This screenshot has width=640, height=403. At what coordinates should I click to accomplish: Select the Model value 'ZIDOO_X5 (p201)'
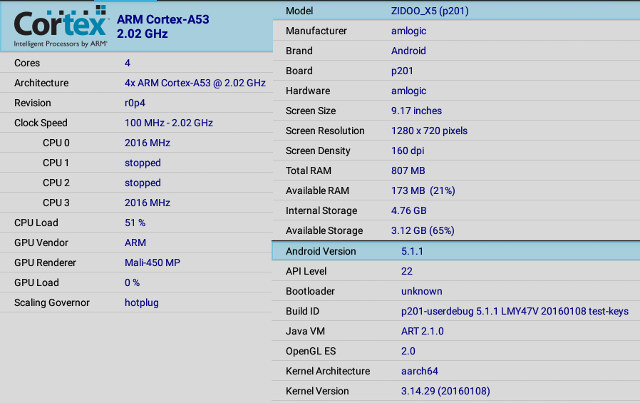click(x=430, y=11)
